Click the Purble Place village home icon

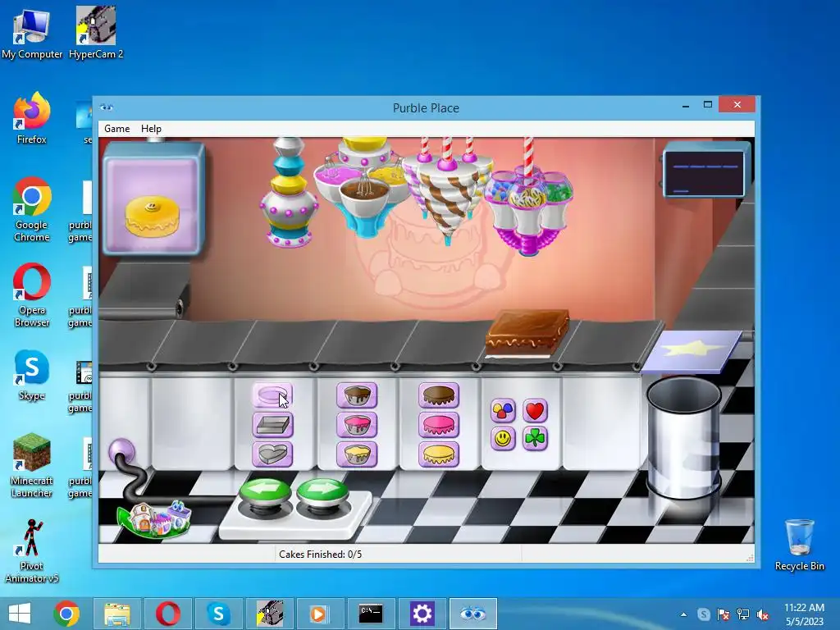[x=154, y=518]
